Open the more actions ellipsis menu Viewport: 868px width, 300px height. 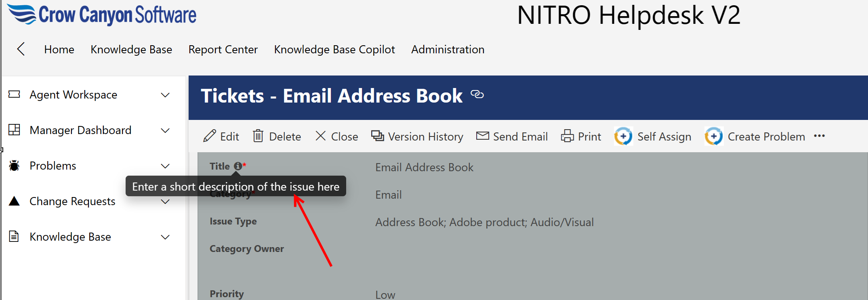click(x=819, y=136)
